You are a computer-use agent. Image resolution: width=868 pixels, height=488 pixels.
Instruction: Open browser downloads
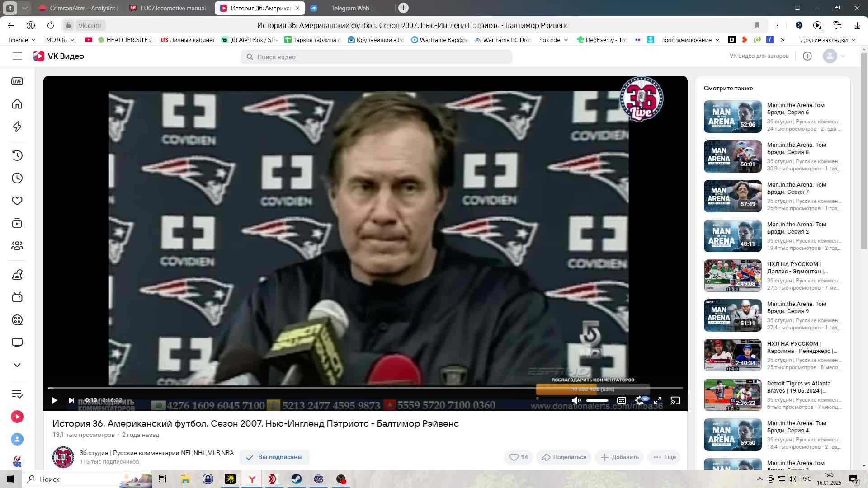[857, 25]
